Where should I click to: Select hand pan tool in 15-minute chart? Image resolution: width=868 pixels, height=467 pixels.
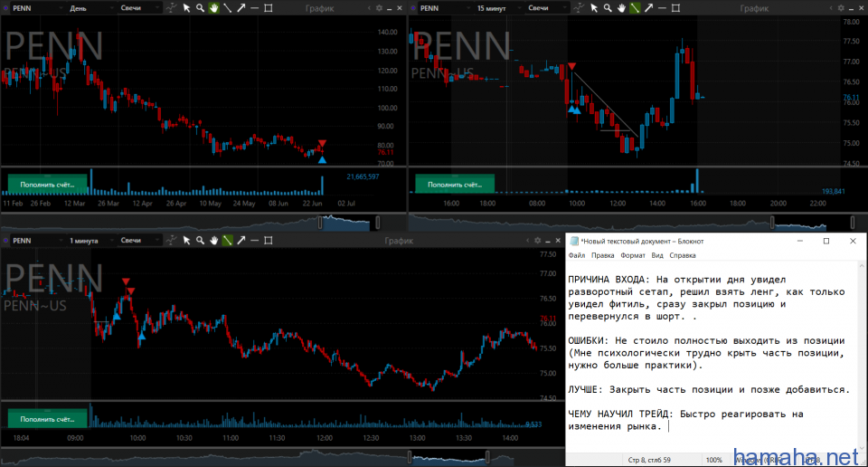[621, 8]
